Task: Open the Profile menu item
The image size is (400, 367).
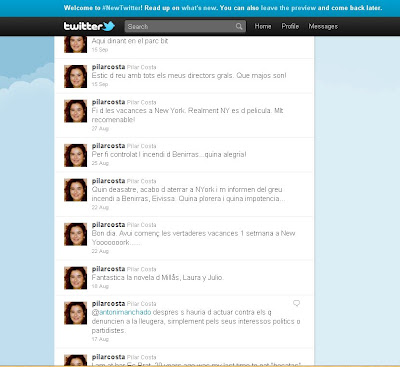Action: click(290, 26)
